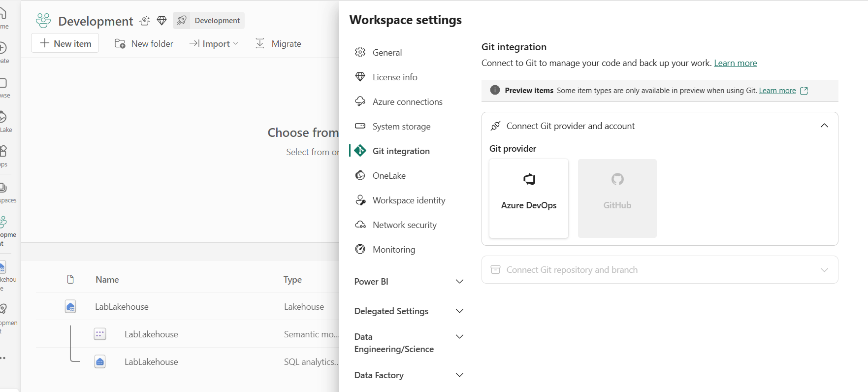Image resolution: width=868 pixels, height=392 pixels.
Task: Click the Semantic model item icon
Action: [100, 334]
